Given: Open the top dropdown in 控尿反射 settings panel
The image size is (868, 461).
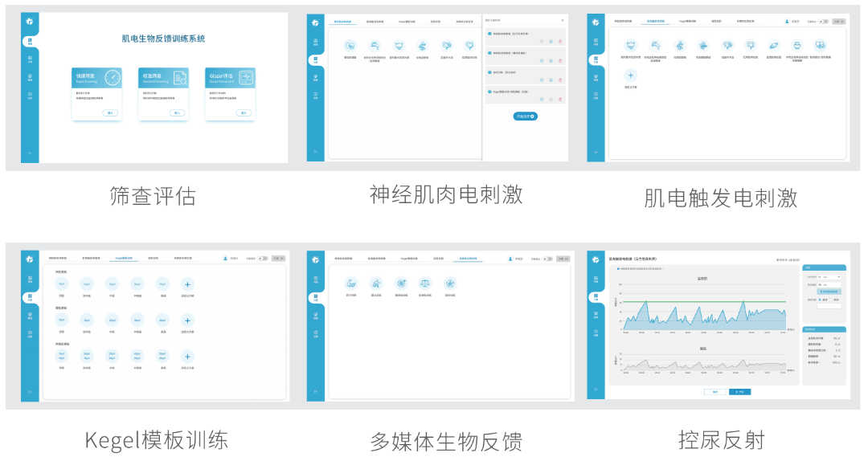Looking at the screenshot, I should 829,276.
